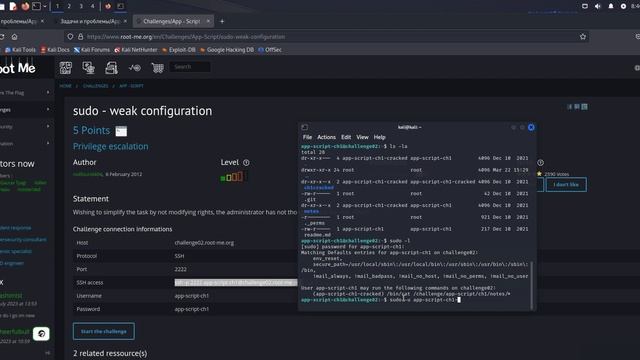Viewport: 640px width, 360px height.
Task: View site security padlock information
Action: [x=80, y=37]
